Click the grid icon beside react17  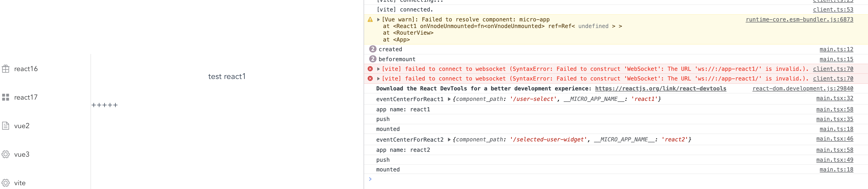tap(6, 97)
